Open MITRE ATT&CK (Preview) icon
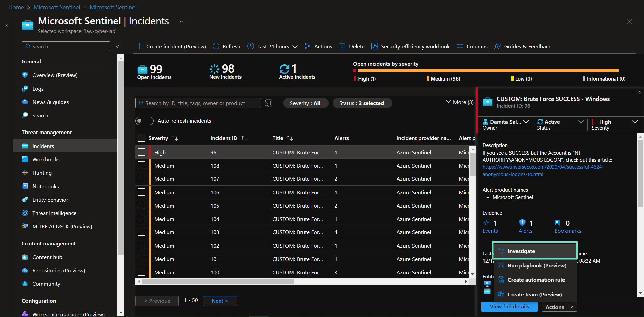The height and width of the screenshot is (317, 644). point(25,226)
